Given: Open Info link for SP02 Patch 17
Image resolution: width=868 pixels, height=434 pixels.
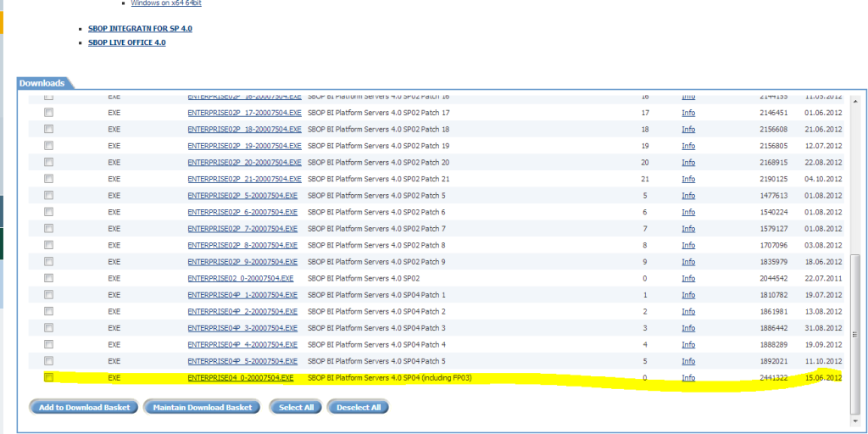Looking at the screenshot, I should coord(688,113).
